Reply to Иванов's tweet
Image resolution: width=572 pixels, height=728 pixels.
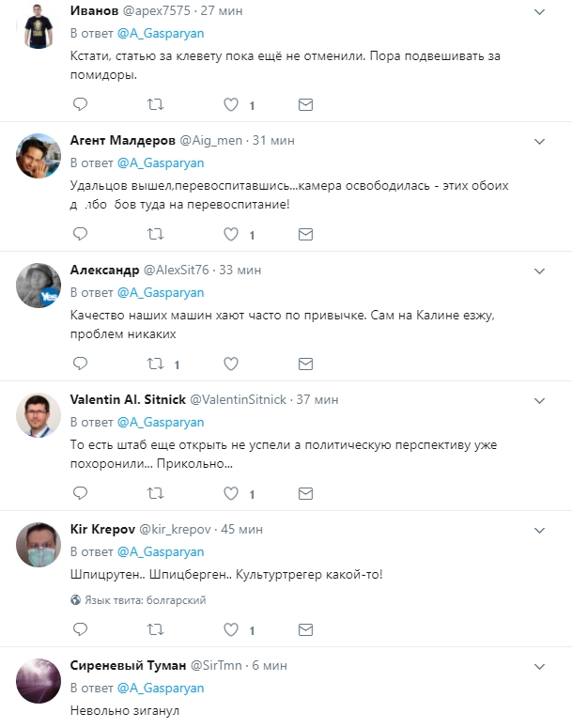(x=80, y=103)
